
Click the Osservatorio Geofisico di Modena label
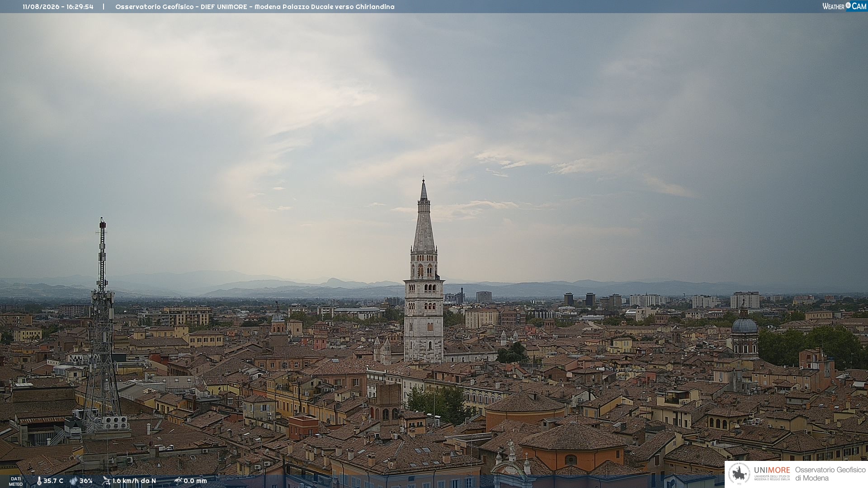(830, 474)
